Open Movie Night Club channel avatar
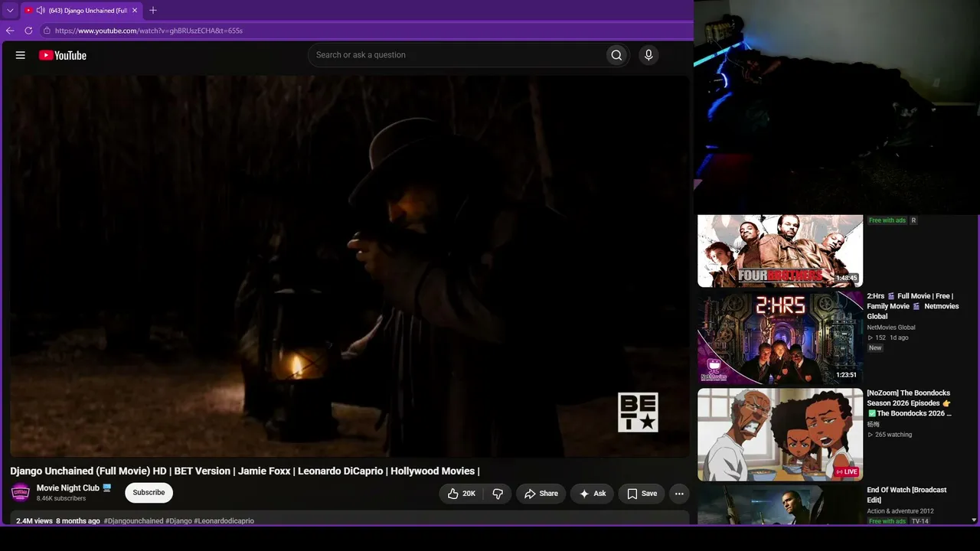980x551 pixels. (x=21, y=492)
